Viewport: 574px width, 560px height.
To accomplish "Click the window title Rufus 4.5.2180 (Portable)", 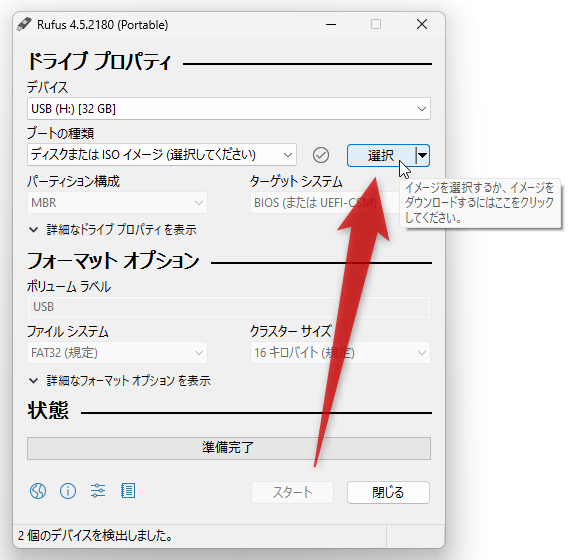I will pyautogui.click(x=103, y=25).
